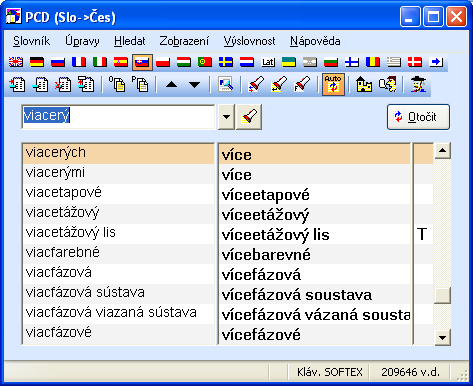This screenshot has width=473, height=386.
Task: Click the flashlight search button beside input
Action: pos(249,117)
